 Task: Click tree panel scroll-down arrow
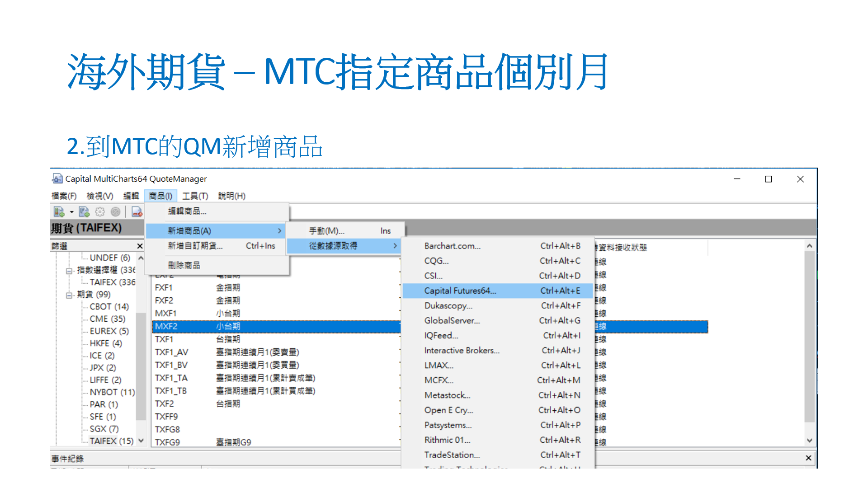click(141, 440)
